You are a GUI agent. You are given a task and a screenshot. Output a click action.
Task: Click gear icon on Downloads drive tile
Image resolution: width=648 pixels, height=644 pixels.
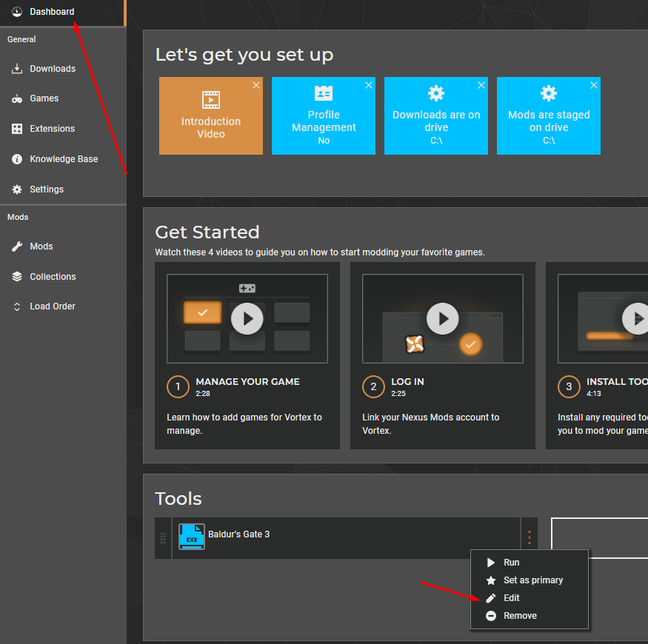pyautogui.click(x=436, y=93)
